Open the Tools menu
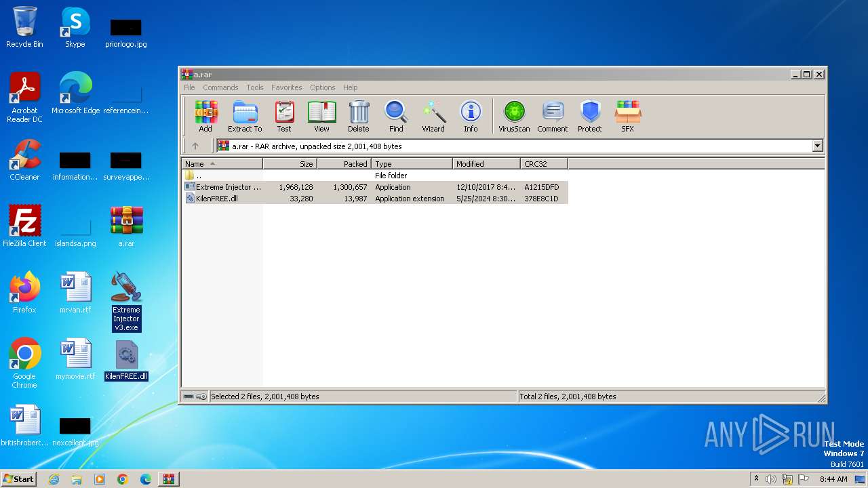 tap(255, 87)
